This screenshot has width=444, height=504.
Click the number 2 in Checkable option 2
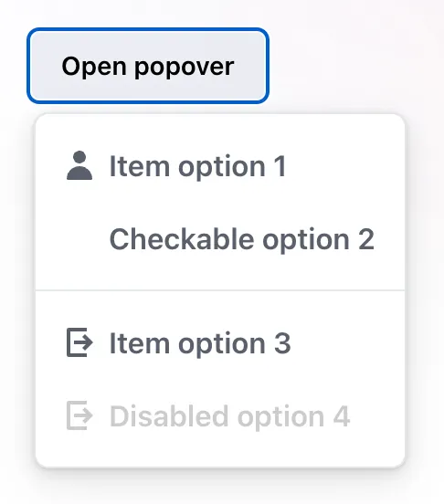(366, 239)
